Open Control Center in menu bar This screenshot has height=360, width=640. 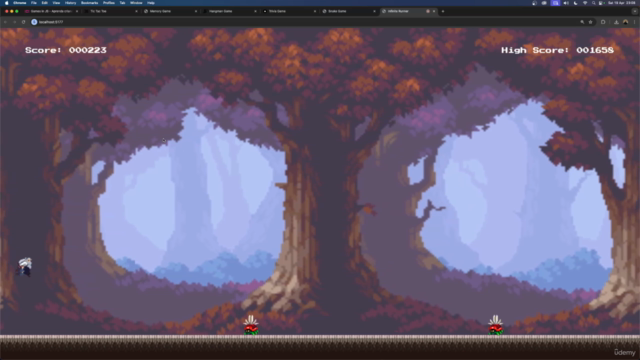[602, 3]
